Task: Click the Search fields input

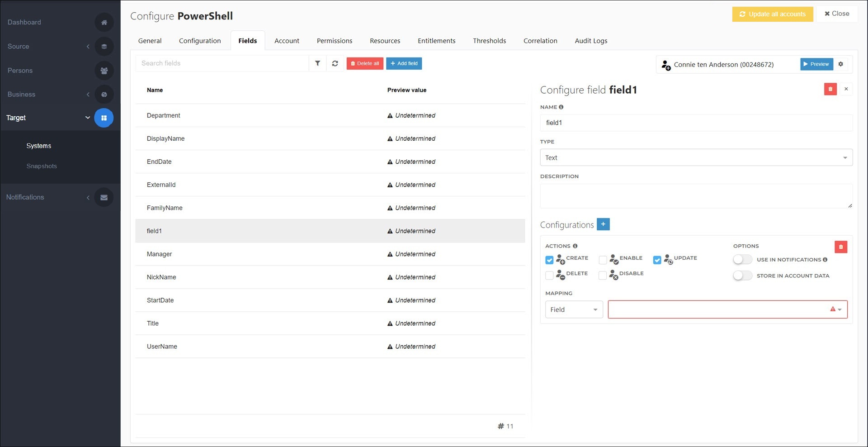Action: (x=222, y=63)
